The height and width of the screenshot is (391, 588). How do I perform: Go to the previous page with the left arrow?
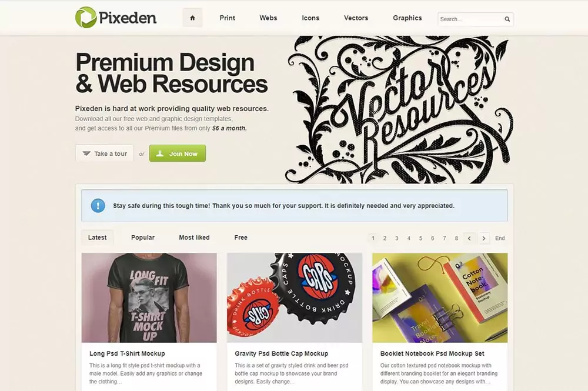coord(469,238)
